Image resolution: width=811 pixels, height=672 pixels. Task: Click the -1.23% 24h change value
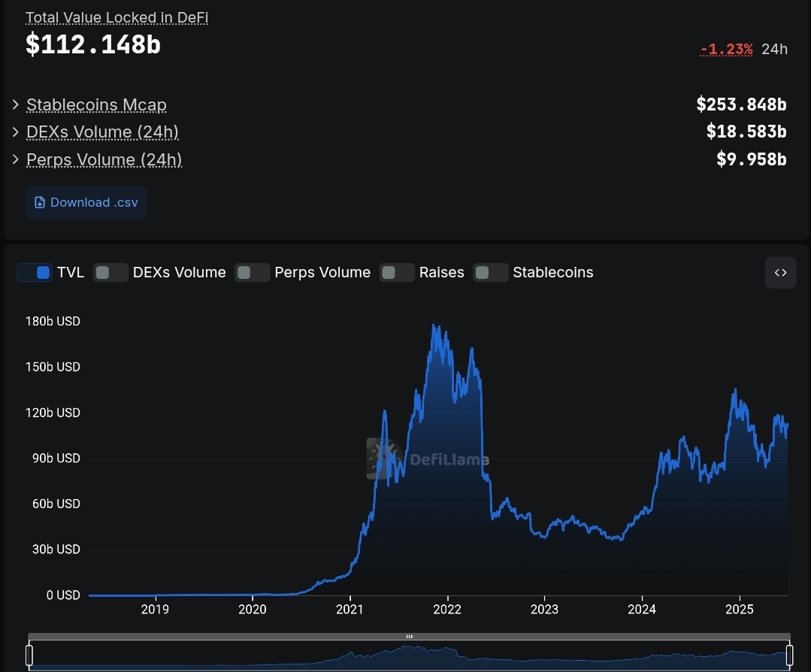click(726, 49)
